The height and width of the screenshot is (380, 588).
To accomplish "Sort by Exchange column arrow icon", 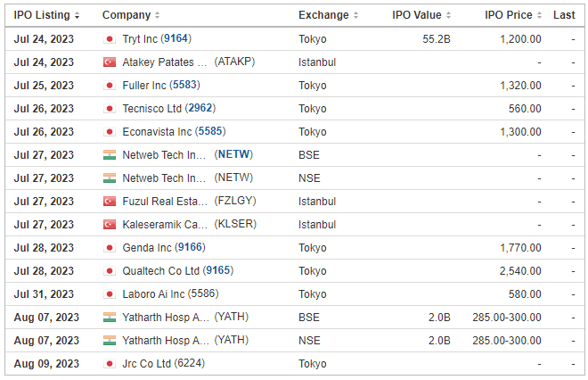I will pos(355,15).
